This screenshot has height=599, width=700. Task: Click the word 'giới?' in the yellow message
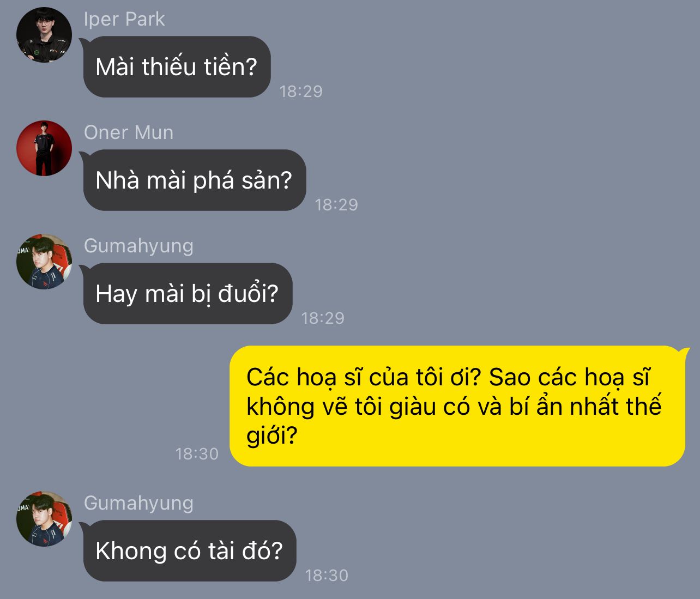click(x=271, y=437)
